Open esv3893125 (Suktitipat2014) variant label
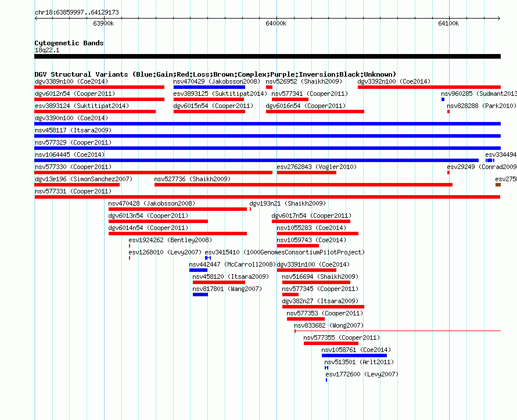This screenshot has width=517, height=420. pos(220,94)
